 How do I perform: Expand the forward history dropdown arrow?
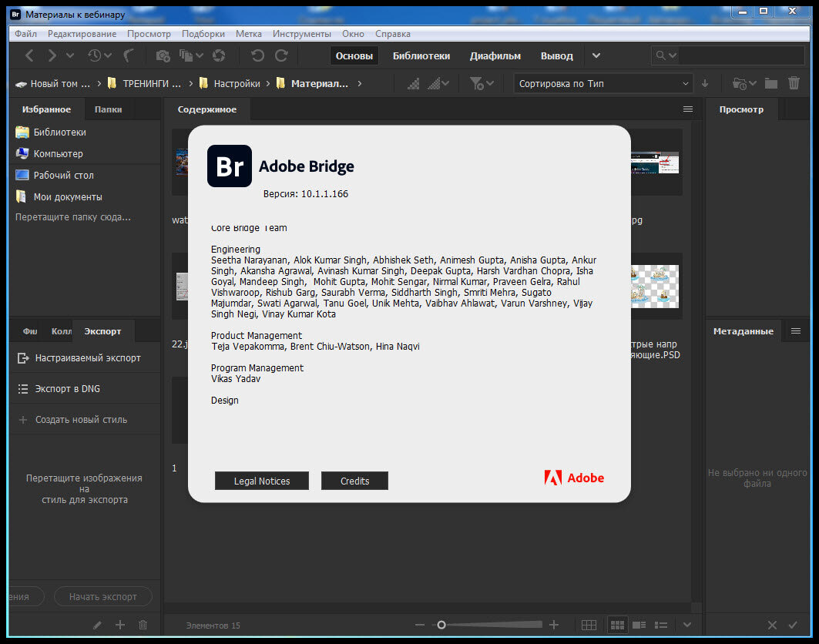(70, 55)
